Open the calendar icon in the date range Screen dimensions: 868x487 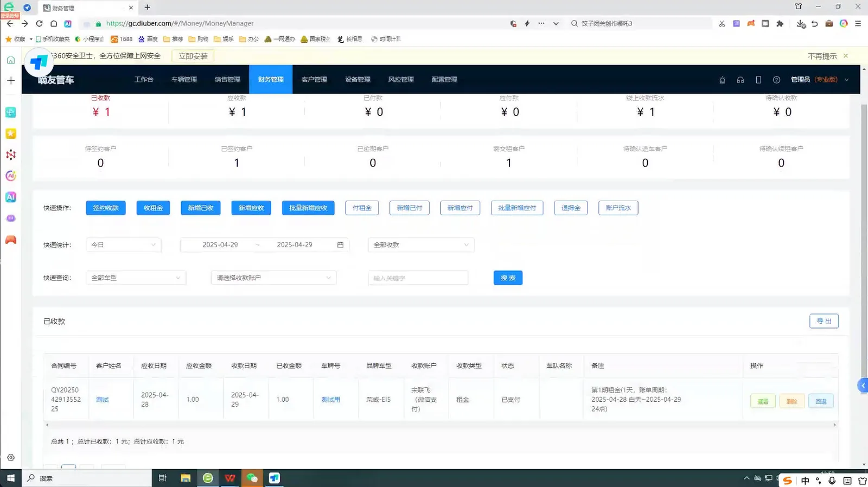pos(340,245)
